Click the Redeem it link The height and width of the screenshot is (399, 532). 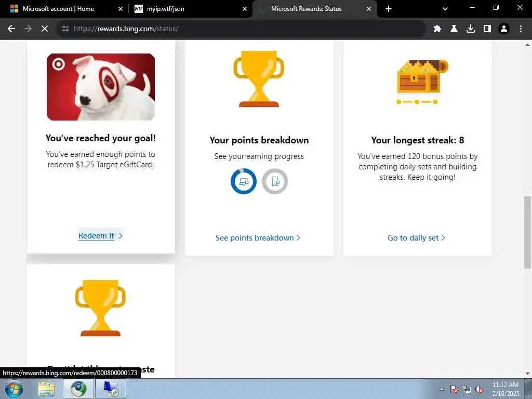pyautogui.click(x=100, y=236)
